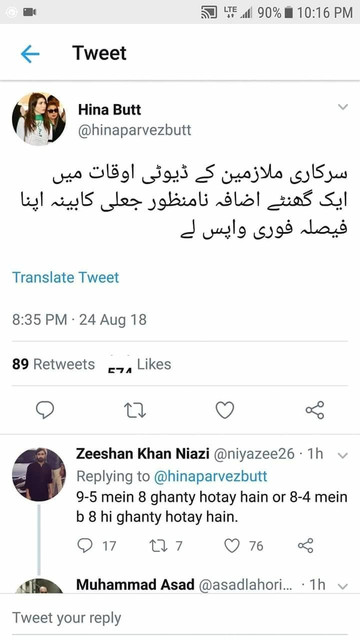This screenshot has height=640, width=360.
Task: View the 89 Retweets list
Action: (53, 364)
